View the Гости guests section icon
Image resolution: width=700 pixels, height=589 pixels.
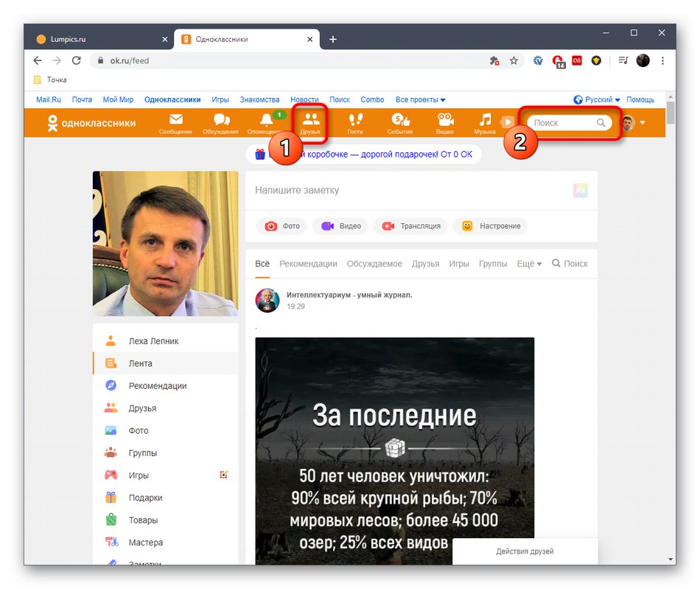pyautogui.click(x=355, y=121)
